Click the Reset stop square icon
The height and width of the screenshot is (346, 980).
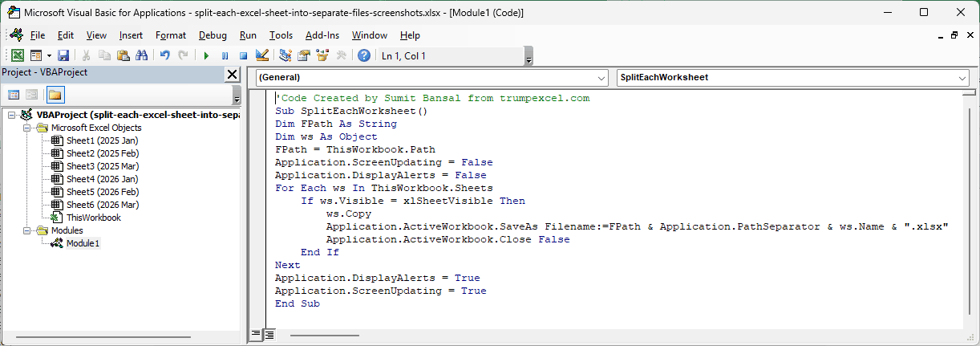pyautogui.click(x=243, y=55)
